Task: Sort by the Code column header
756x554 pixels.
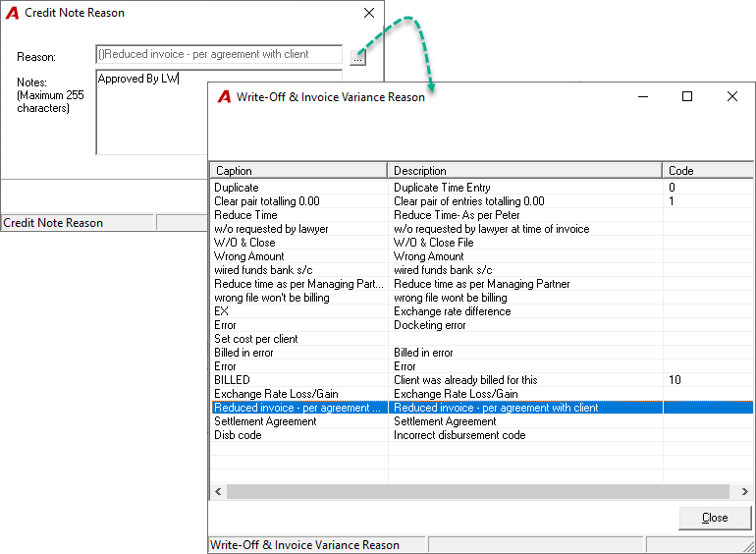Action: click(x=708, y=171)
